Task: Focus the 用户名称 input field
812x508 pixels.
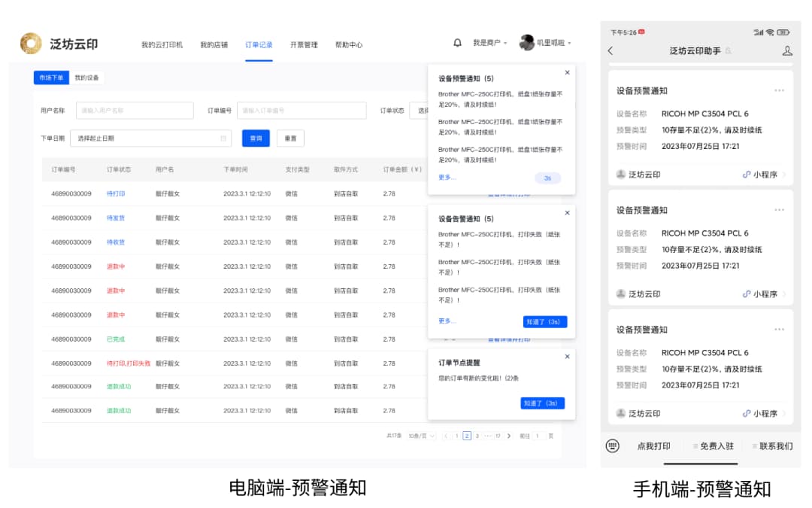Action: click(x=135, y=111)
